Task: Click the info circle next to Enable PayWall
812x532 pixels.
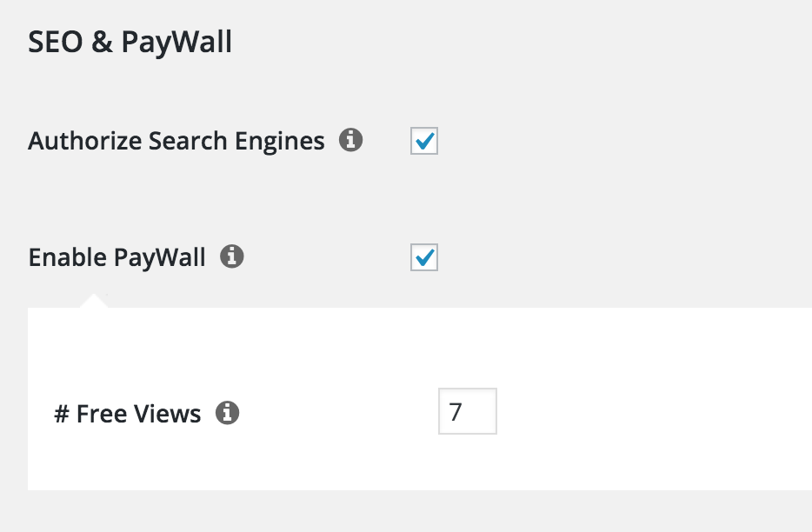Action: 231,256
